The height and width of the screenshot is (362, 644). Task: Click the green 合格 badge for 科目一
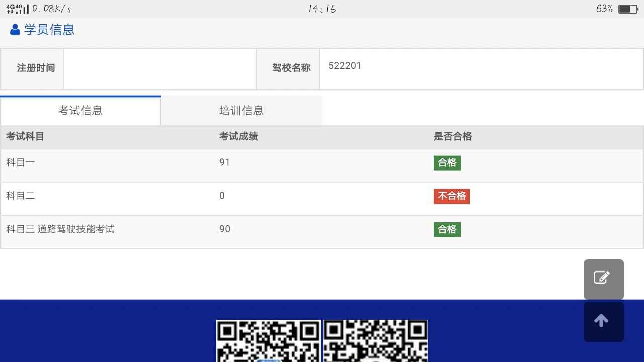447,163
